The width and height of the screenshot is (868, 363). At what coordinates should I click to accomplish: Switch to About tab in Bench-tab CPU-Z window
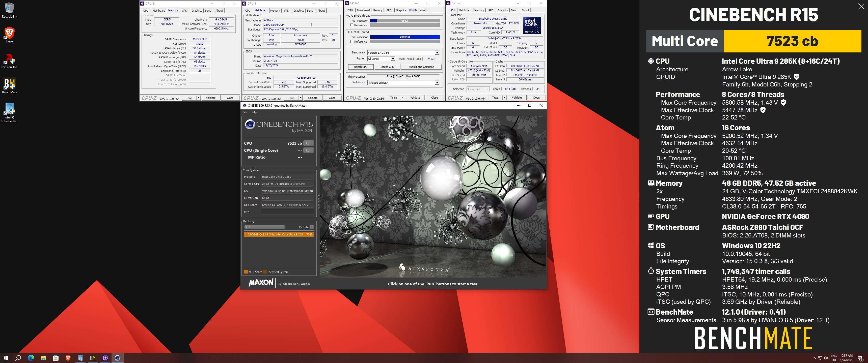(x=424, y=10)
